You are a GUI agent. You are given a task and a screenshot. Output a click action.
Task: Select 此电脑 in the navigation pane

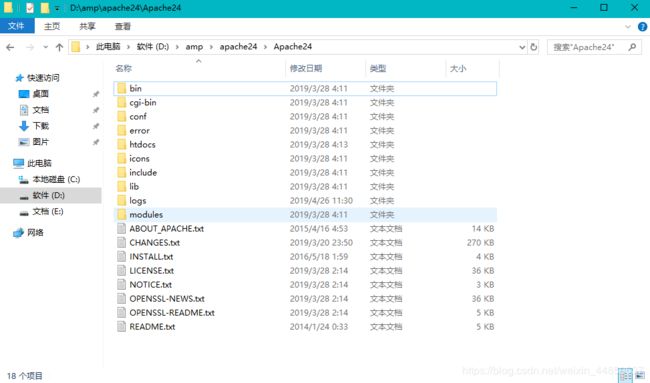[x=39, y=163]
